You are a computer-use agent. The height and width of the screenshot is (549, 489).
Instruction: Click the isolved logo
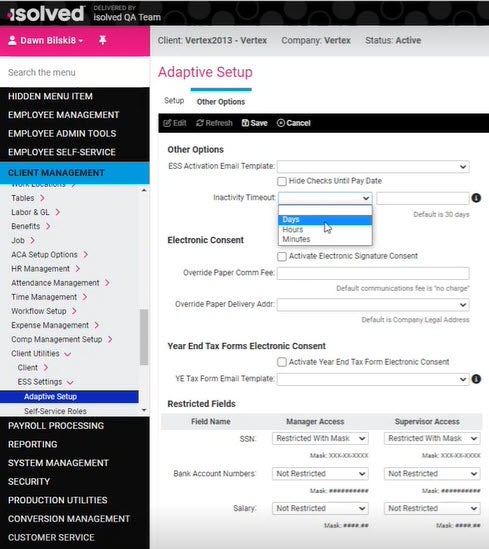pos(46,14)
